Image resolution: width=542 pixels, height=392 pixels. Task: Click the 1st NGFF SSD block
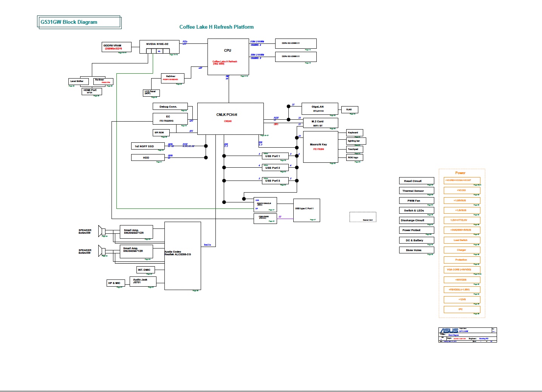click(x=148, y=146)
